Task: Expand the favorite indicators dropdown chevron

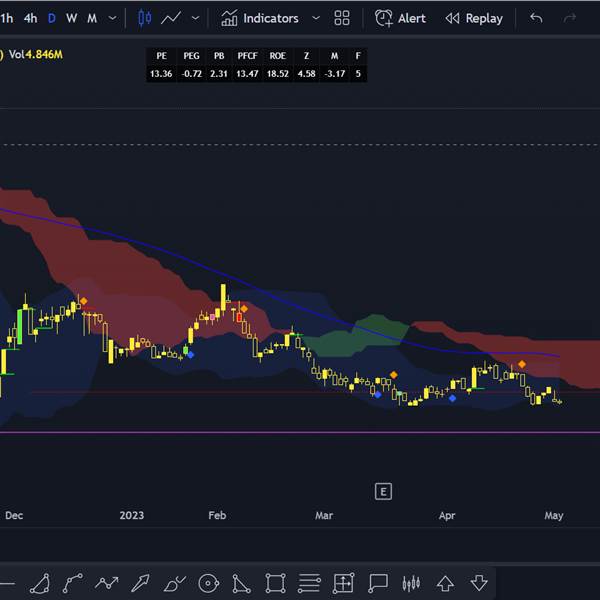Action: pos(316,18)
